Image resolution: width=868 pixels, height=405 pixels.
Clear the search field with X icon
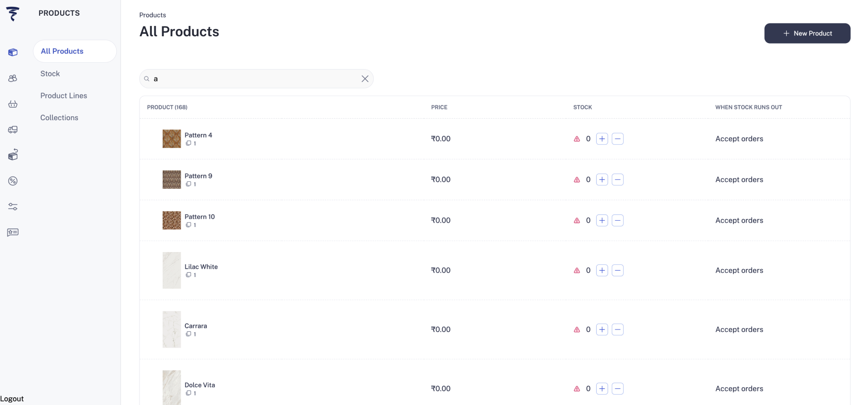365,79
